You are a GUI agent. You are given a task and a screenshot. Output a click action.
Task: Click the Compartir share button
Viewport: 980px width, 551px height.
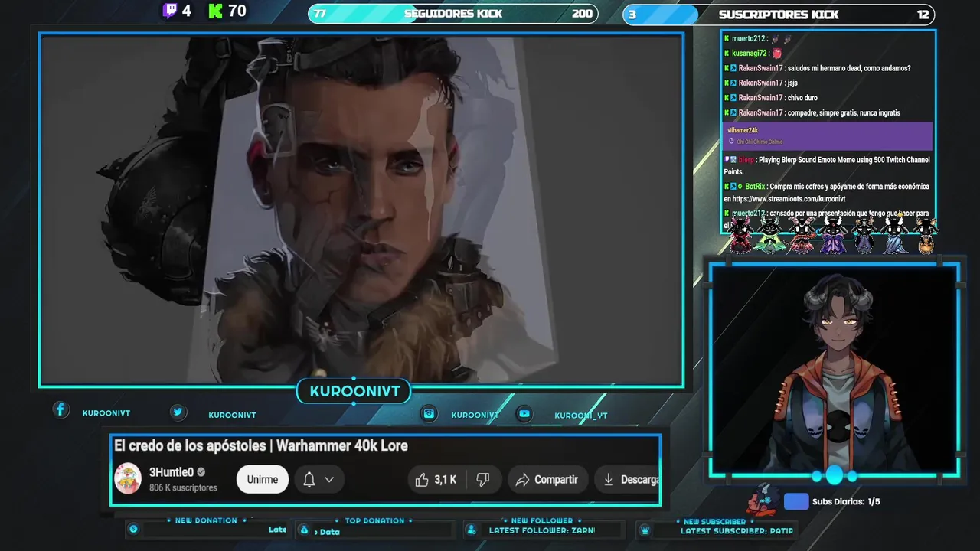point(547,480)
